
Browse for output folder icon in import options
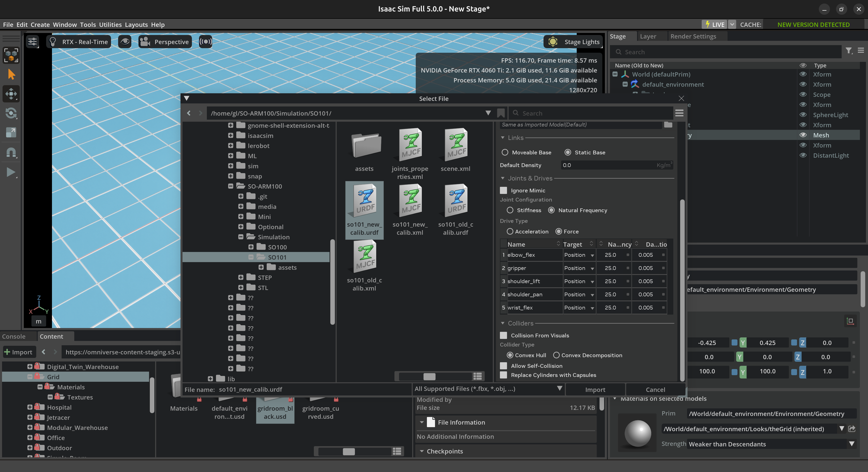click(x=668, y=125)
